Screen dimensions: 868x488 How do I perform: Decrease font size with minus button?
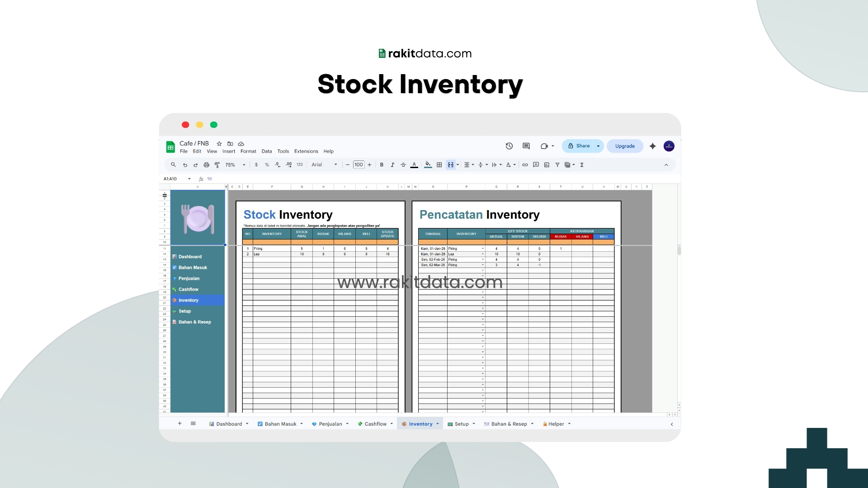(348, 165)
